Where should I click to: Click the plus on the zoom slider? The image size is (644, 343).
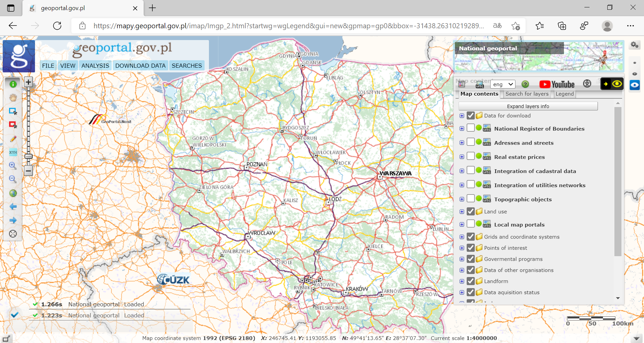tap(28, 82)
